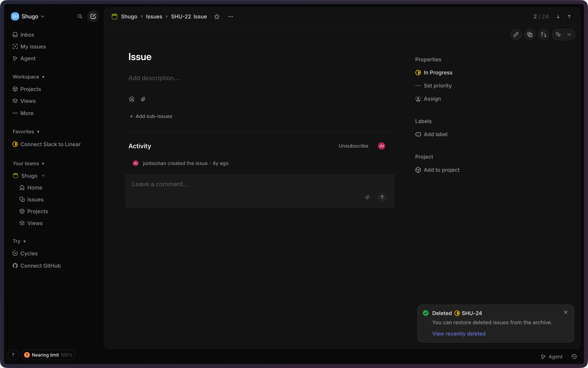Copy the issue URL link icon

[x=516, y=35]
